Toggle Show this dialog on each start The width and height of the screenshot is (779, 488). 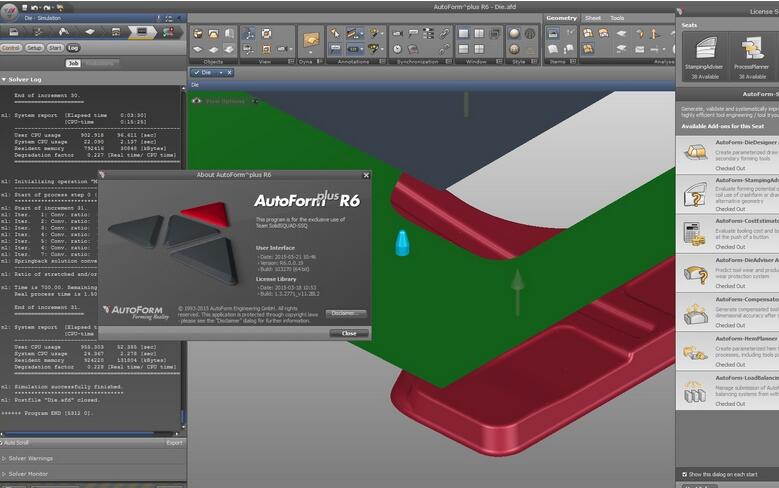[x=685, y=475]
